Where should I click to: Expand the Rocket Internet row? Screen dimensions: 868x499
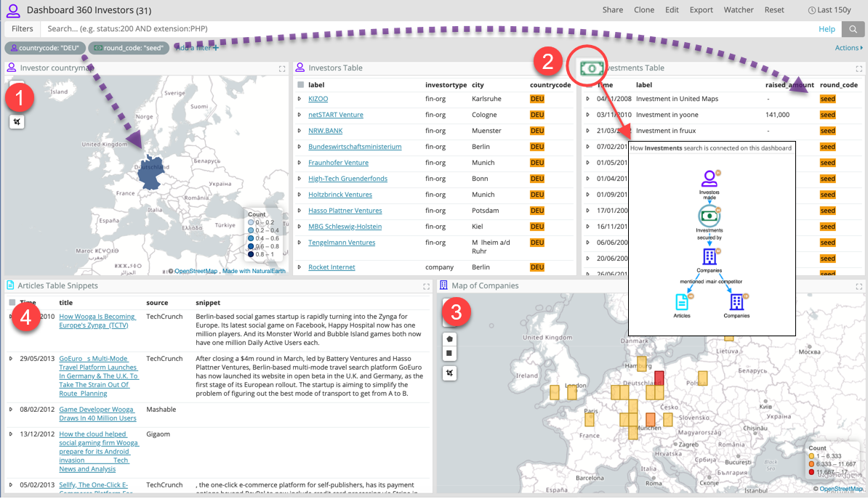[300, 267]
